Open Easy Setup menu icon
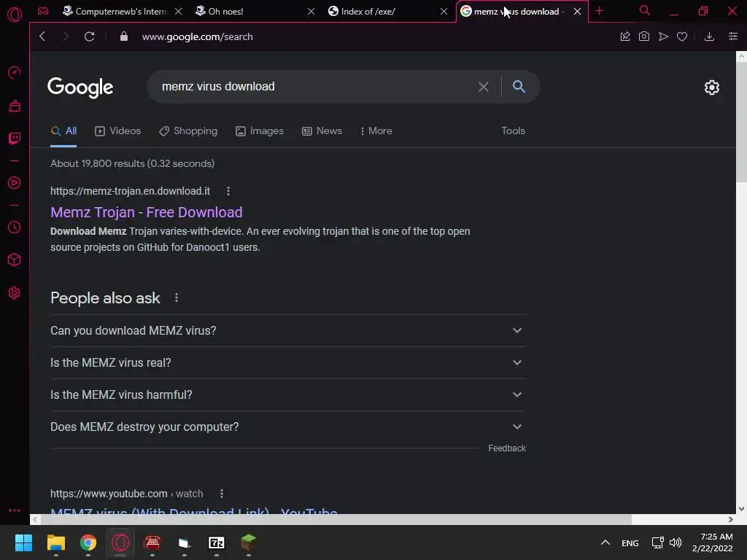 733,36
